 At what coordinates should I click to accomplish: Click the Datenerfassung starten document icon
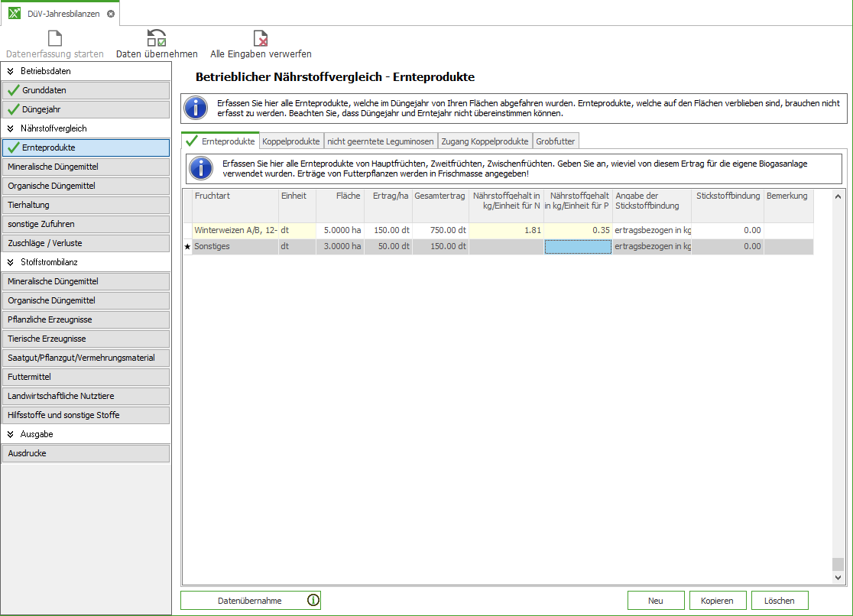click(x=54, y=38)
